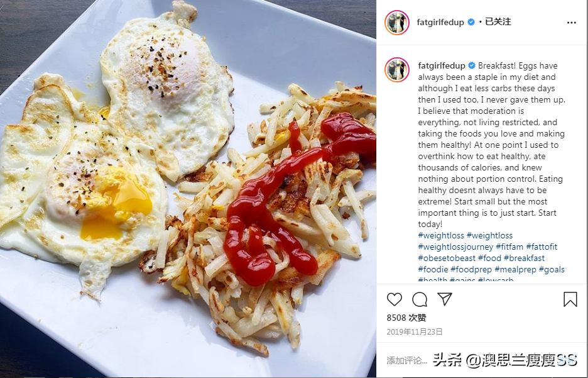This screenshot has width=588, height=378.
Task: Open the #fitfam hashtag
Action: tap(509, 247)
